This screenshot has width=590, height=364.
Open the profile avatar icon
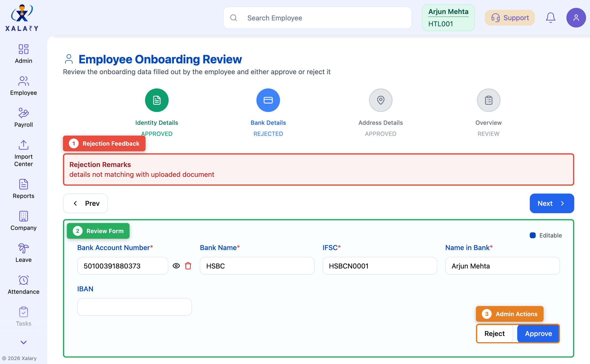576,17
